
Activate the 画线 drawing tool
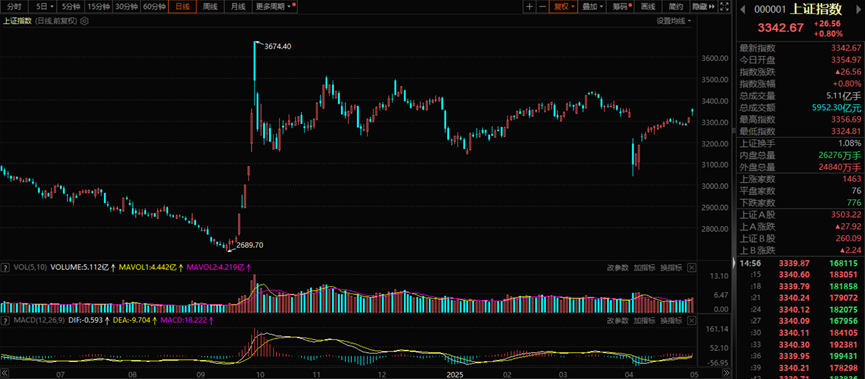pos(649,7)
